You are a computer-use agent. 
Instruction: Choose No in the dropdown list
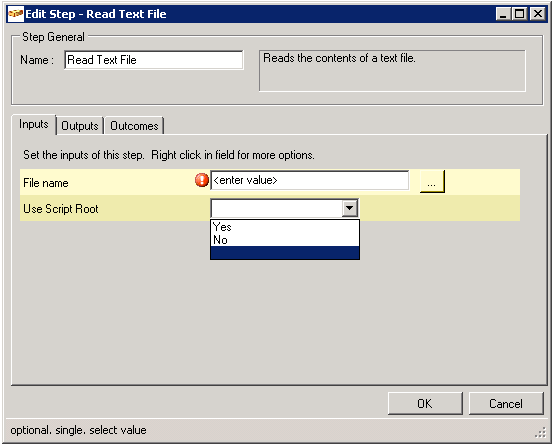pyautogui.click(x=285, y=240)
